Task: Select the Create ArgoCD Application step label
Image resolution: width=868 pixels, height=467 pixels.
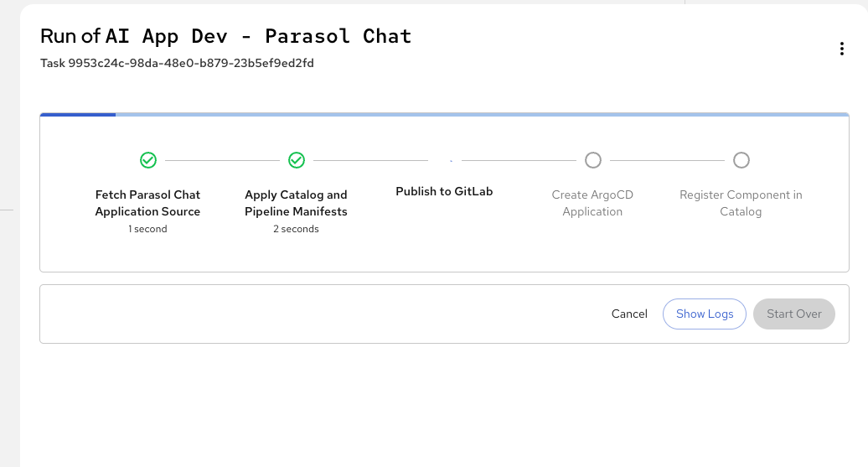Action: coord(592,203)
